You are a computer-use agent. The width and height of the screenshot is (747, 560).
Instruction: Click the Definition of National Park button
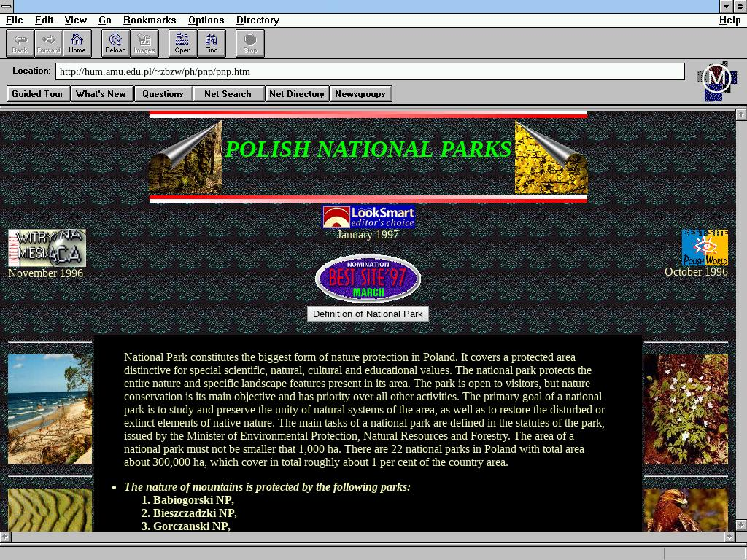click(368, 314)
